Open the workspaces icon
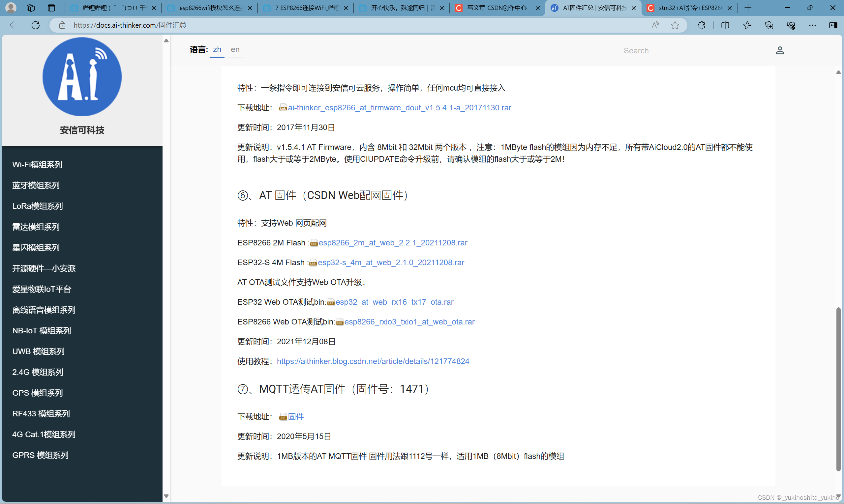Screen dimensions: 844x504 [31, 8]
